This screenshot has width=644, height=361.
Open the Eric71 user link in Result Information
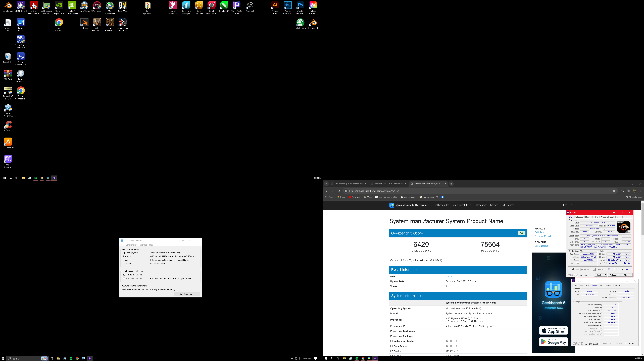[449, 277]
